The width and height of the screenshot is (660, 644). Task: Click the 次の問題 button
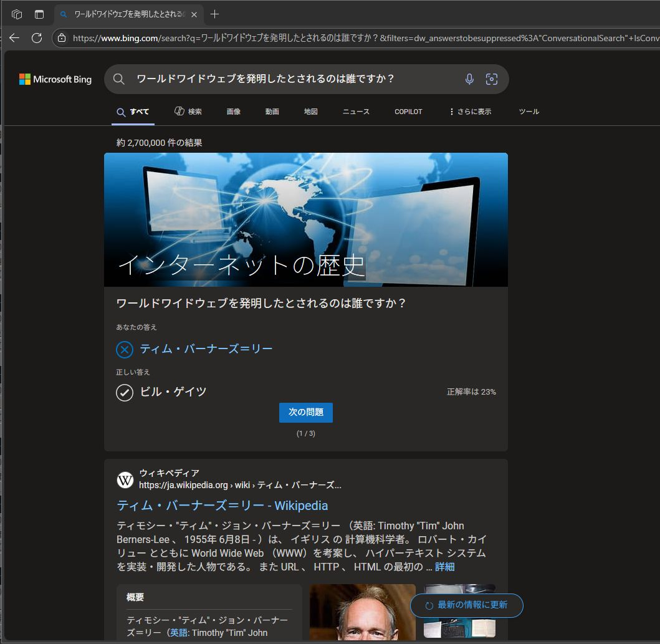[x=306, y=413]
